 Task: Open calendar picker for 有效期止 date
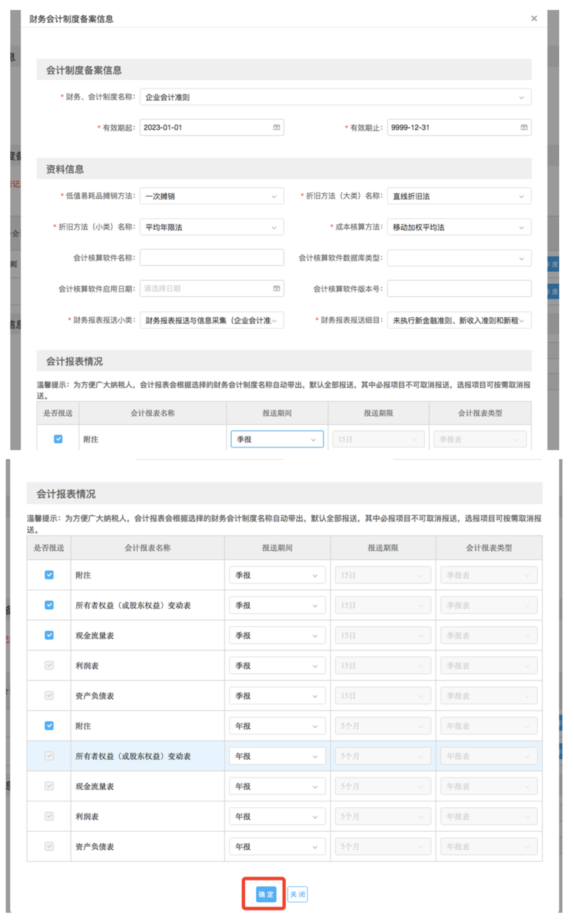523,127
